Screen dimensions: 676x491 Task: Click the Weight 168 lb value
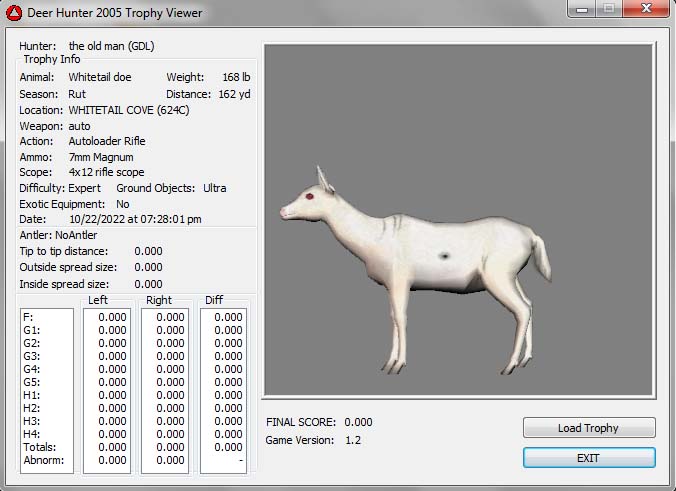point(236,77)
